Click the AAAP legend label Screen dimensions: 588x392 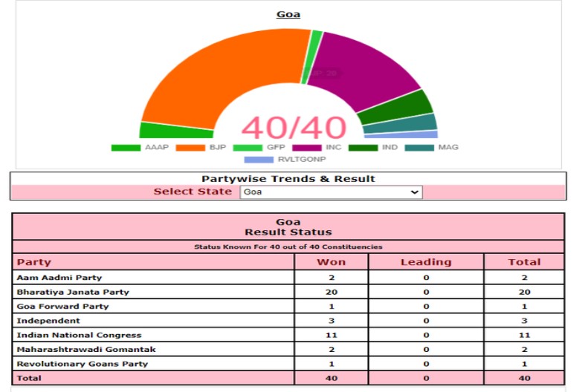(157, 148)
